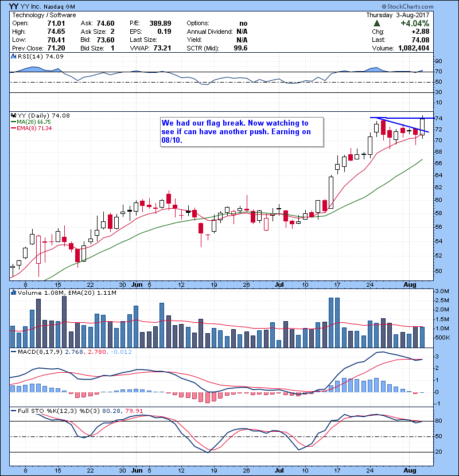Click the RSI panel area-chart icon
The width and height of the screenshot is (459, 476).
click(13, 56)
